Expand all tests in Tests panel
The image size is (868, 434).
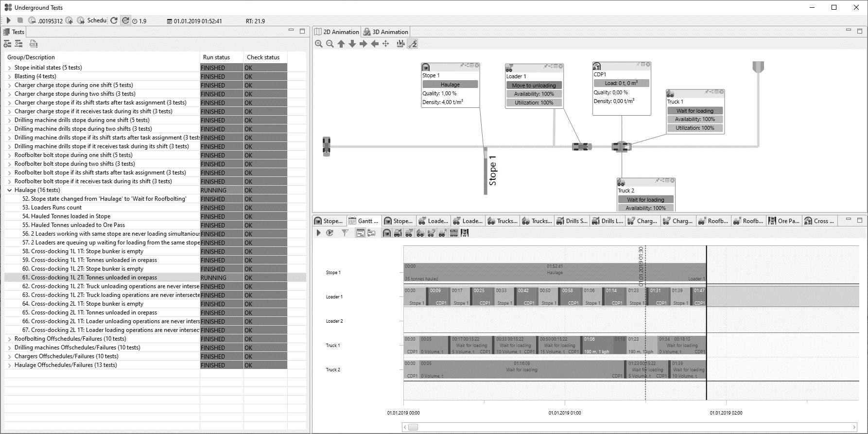[7, 44]
